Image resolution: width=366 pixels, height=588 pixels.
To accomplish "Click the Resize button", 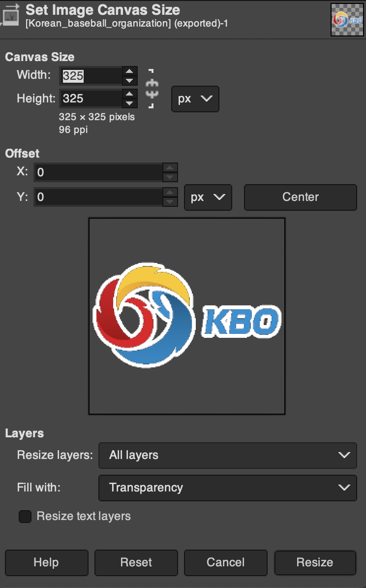I will 315,562.
